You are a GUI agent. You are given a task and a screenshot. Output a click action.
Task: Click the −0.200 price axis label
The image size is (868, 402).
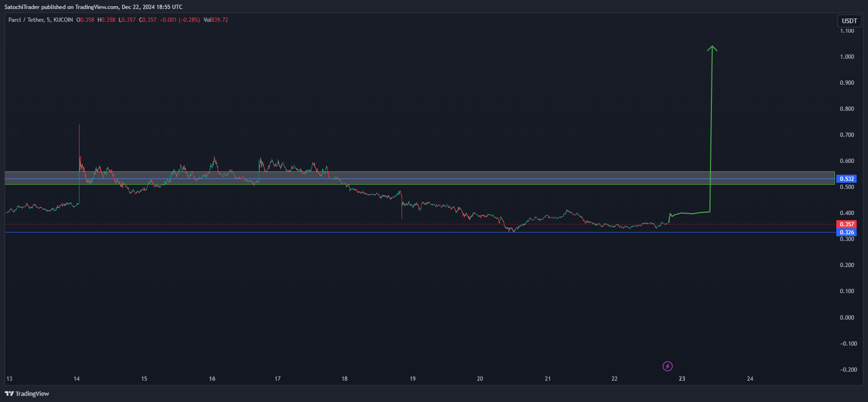848,370
